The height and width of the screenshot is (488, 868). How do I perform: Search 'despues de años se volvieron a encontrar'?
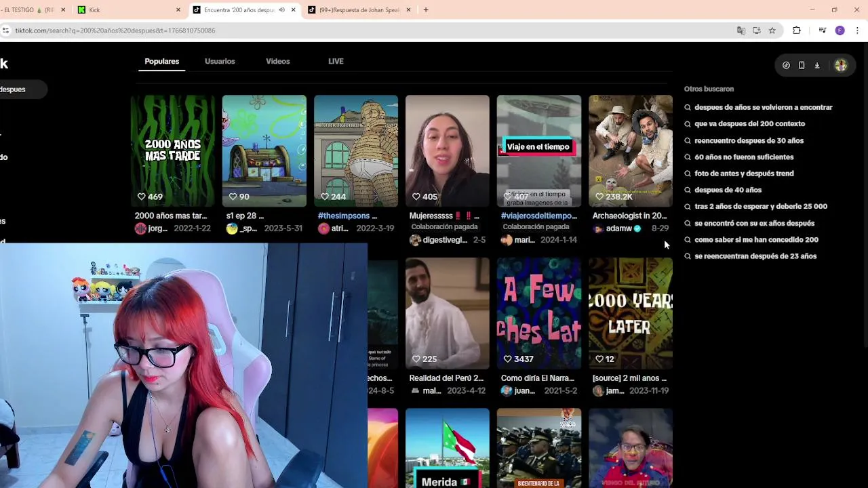(x=763, y=107)
